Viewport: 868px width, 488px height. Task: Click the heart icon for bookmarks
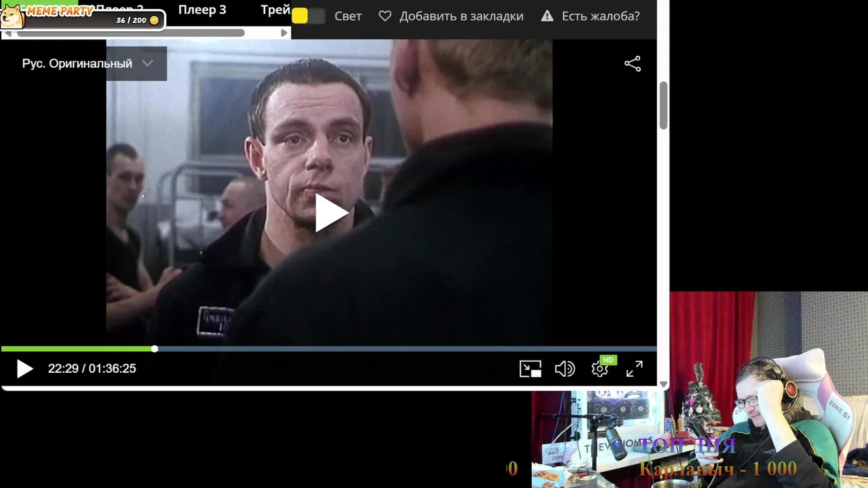pyautogui.click(x=385, y=16)
